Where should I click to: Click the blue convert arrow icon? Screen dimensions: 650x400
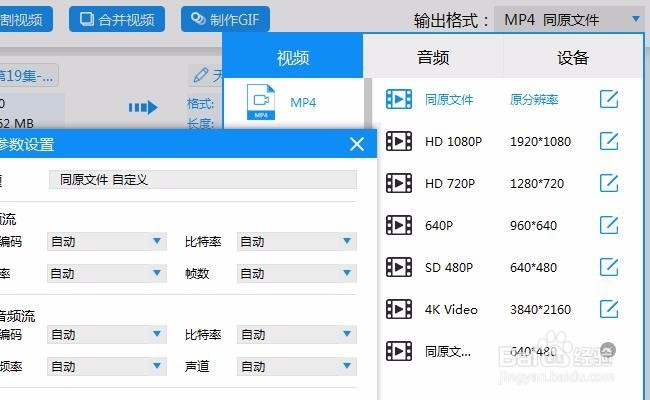[x=143, y=107]
